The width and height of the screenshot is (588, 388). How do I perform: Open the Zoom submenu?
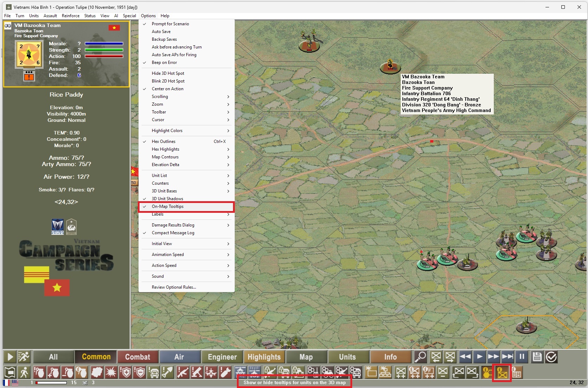coord(157,104)
